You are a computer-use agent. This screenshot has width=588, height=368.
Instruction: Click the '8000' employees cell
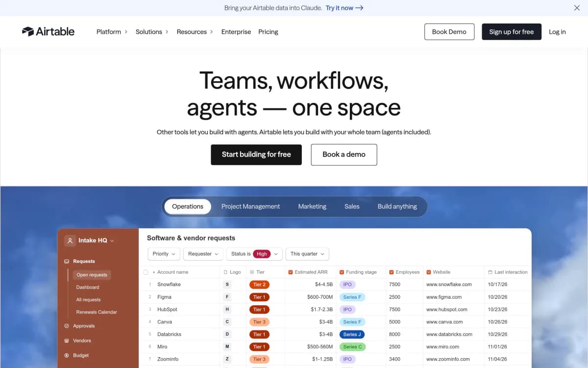click(394, 334)
